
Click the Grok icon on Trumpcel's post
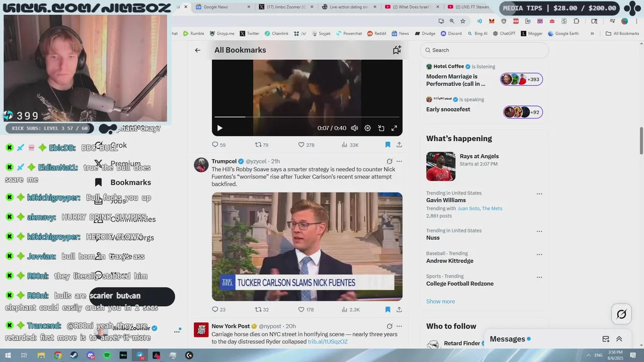point(389,161)
